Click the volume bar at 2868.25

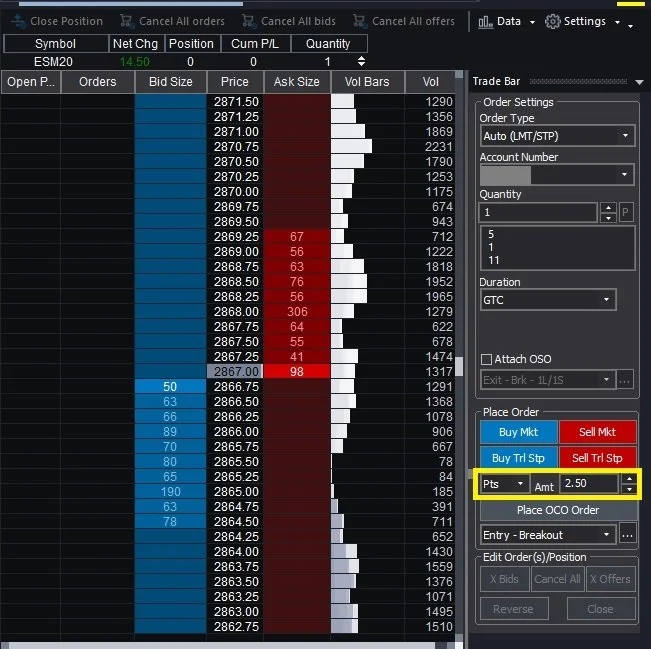349,296
